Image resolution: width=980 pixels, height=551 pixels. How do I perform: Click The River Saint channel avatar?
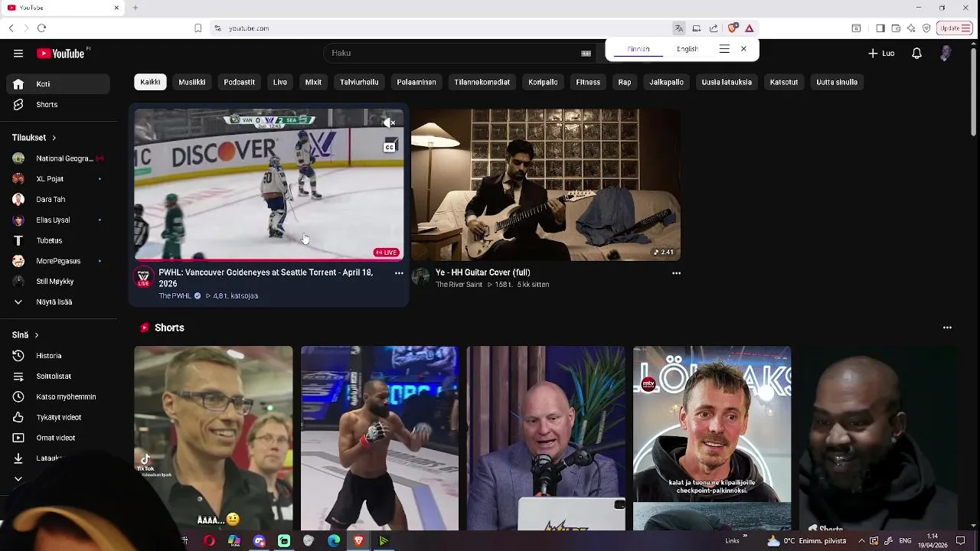click(x=421, y=277)
